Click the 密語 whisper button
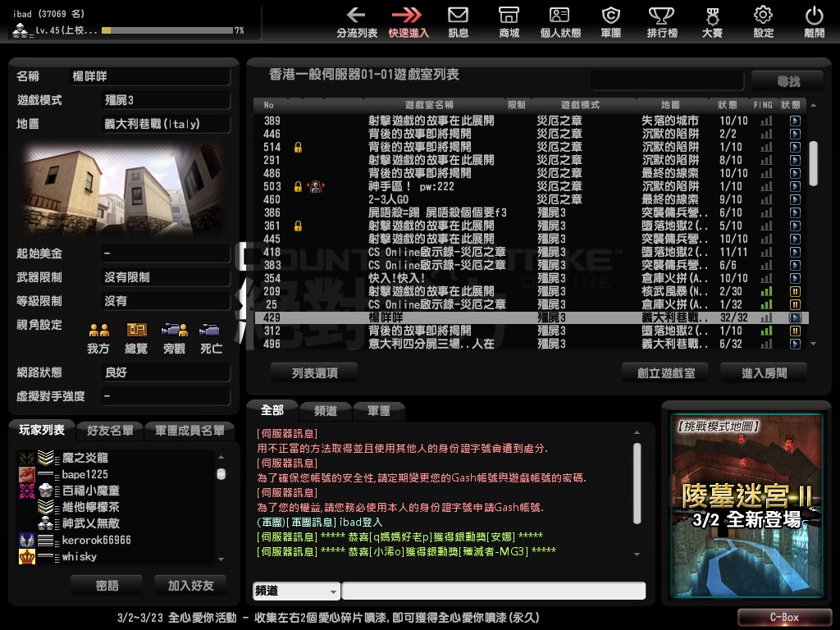840x630 pixels. (x=107, y=586)
